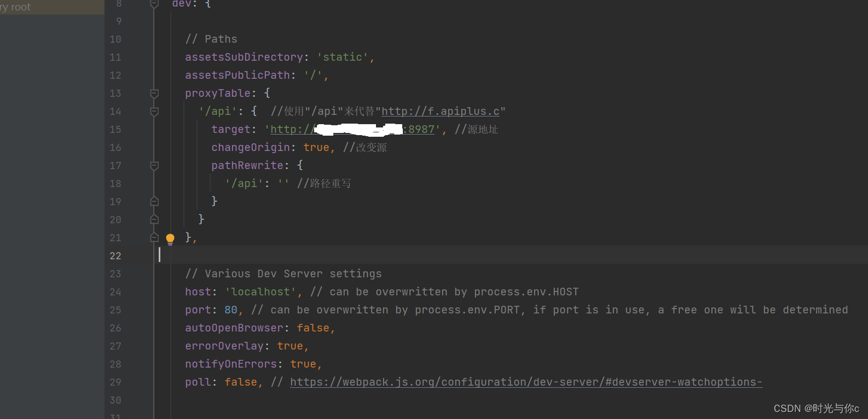Click the port value 80
Image resolution: width=868 pixels, height=419 pixels.
tap(231, 310)
